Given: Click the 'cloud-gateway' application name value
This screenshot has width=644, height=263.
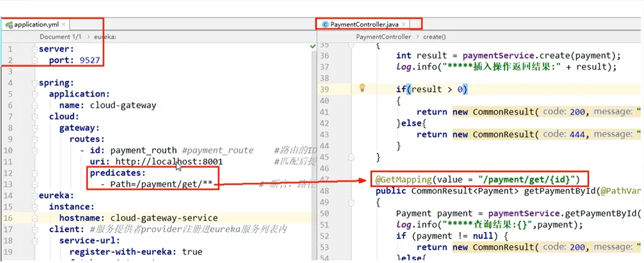Looking at the screenshot, I should (x=123, y=105).
